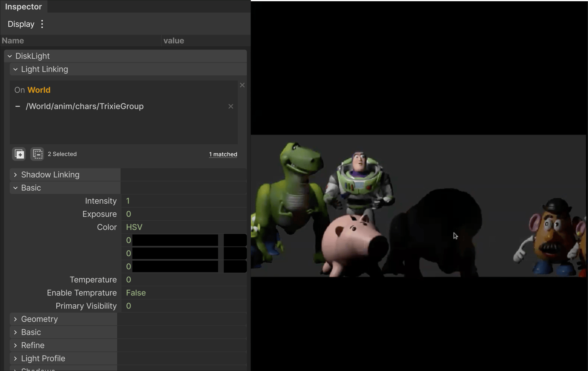588x371 pixels.
Task: Click the 1 matched link
Action: click(x=223, y=154)
